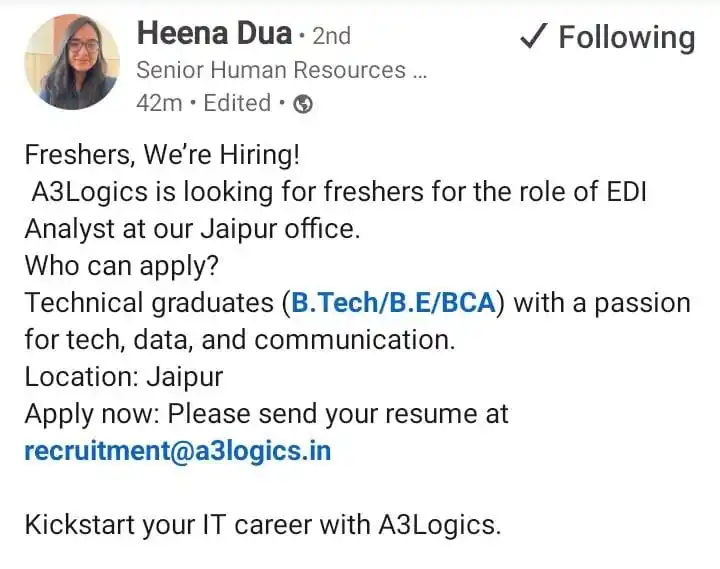
Task: Click the checkmark icon beside Following
Action: (x=534, y=36)
